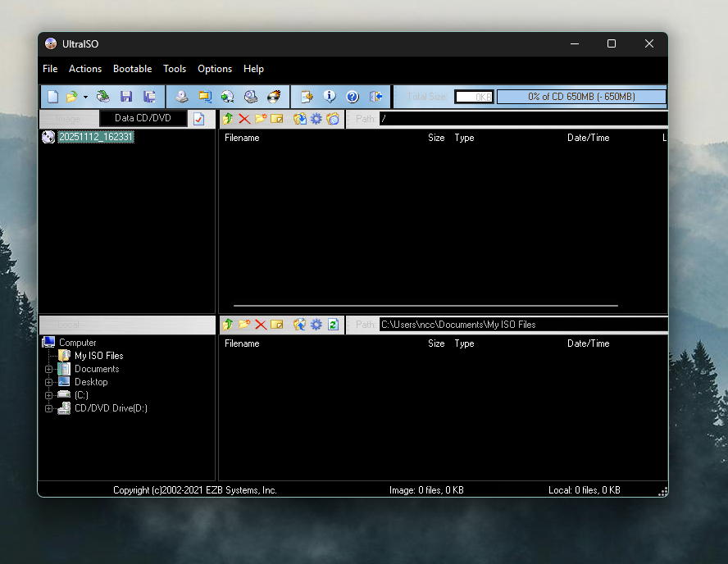Select Documents in the local tree
This screenshot has height=564, width=728.
(x=97, y=369)
